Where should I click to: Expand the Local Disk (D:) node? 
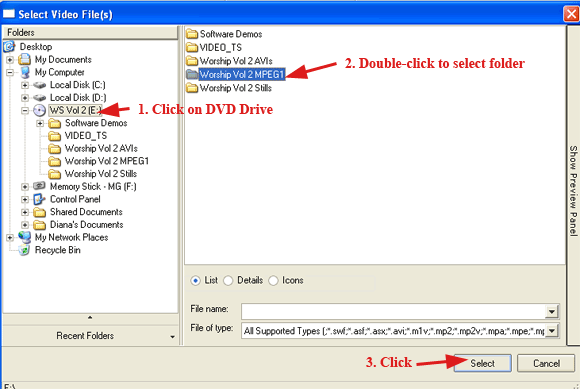click(25, 98)
